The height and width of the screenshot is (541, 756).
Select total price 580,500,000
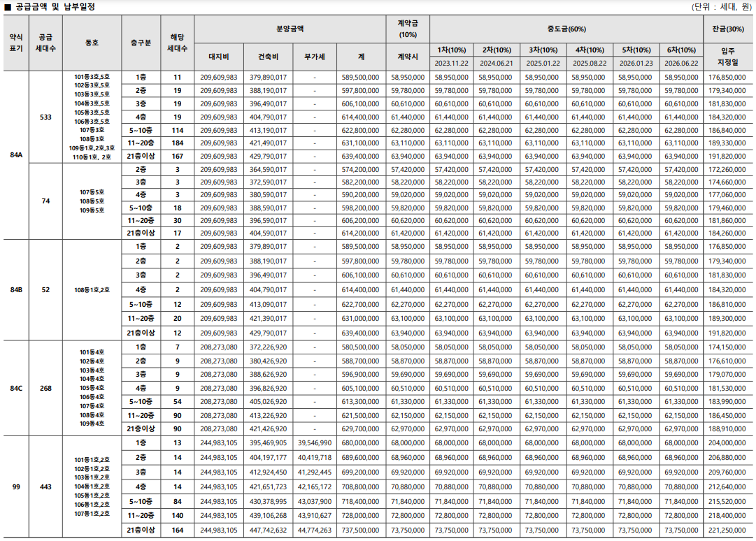[361, 347]
